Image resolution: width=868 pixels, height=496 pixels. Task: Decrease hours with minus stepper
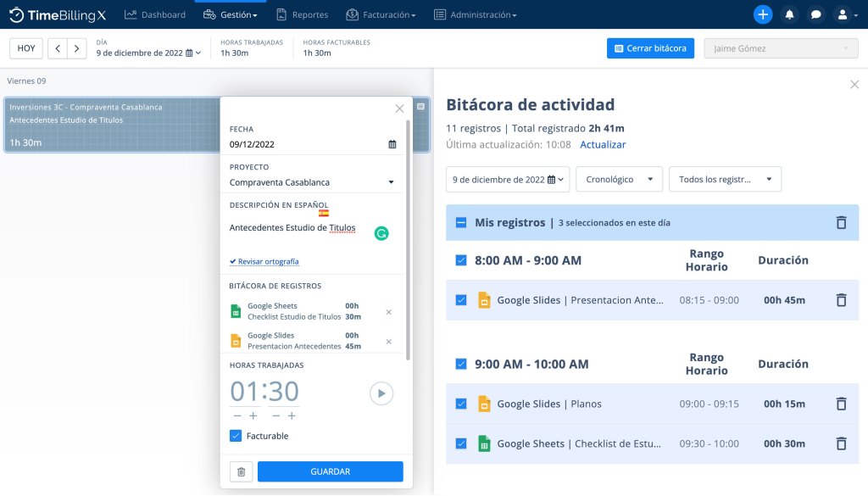[x=237, y=415]
